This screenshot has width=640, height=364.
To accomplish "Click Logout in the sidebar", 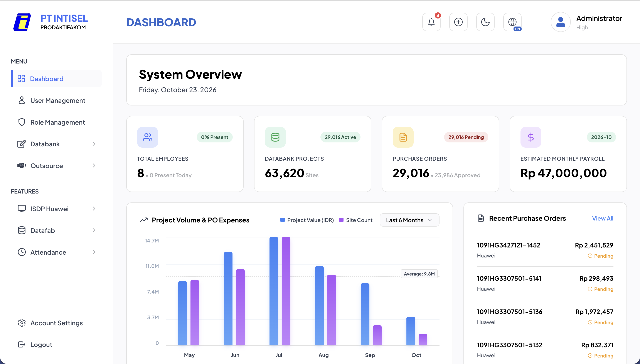I will (56, 344).
